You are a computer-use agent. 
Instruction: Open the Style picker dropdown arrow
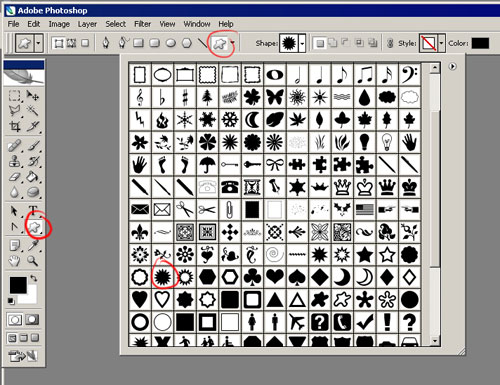click(x=442, y=43)
